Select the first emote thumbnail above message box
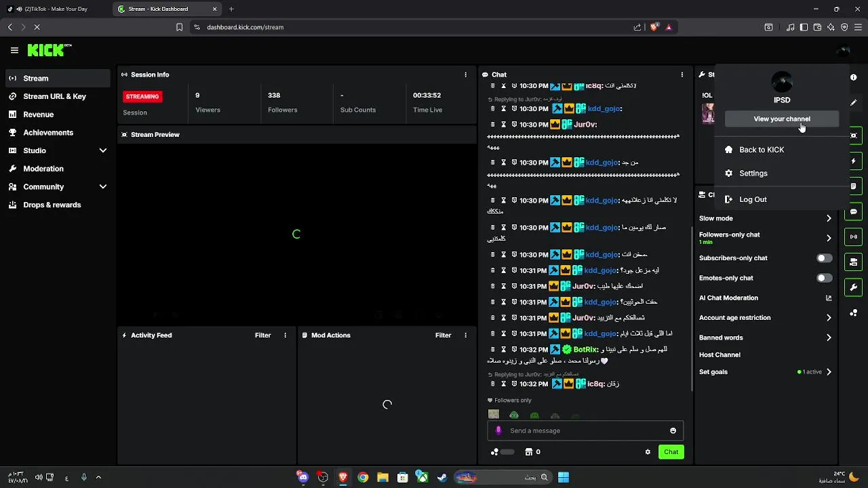Screen dimensions: 868x488 (x=494, y=415)
